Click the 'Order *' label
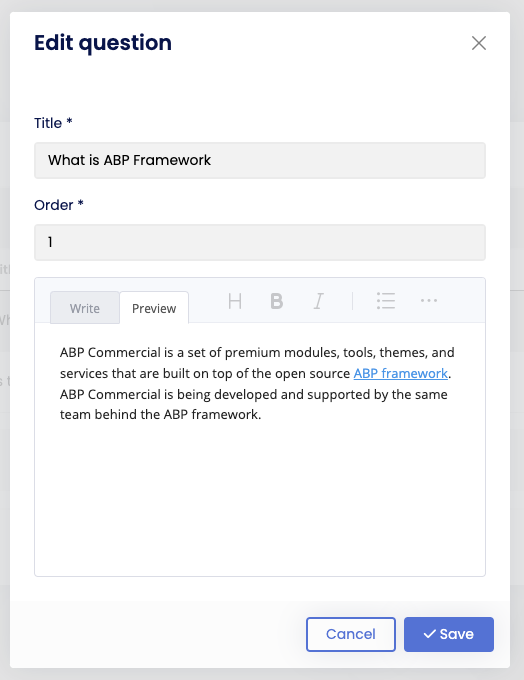Screen dimensions: 524x680 coord(59,205)
